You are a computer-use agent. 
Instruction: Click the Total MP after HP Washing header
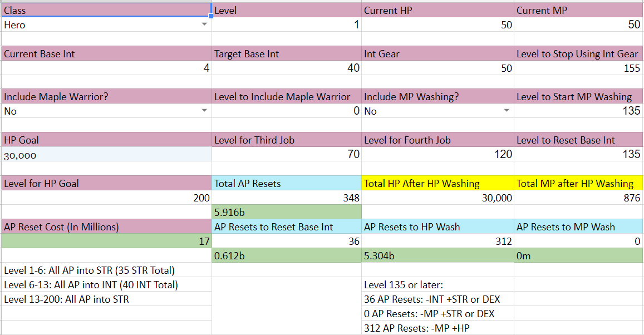tap(578, 183)
